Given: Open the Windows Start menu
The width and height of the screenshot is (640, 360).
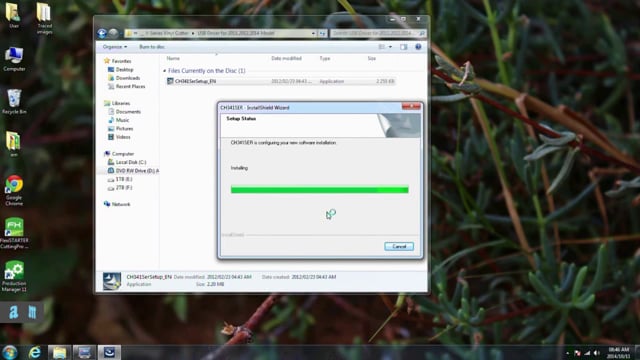Looking at the screenshot, I should click(x=10, y=352).
